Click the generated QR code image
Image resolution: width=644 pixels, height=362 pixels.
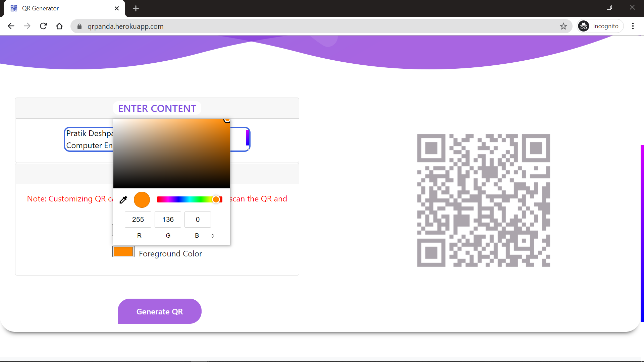[x=483, y=200]
